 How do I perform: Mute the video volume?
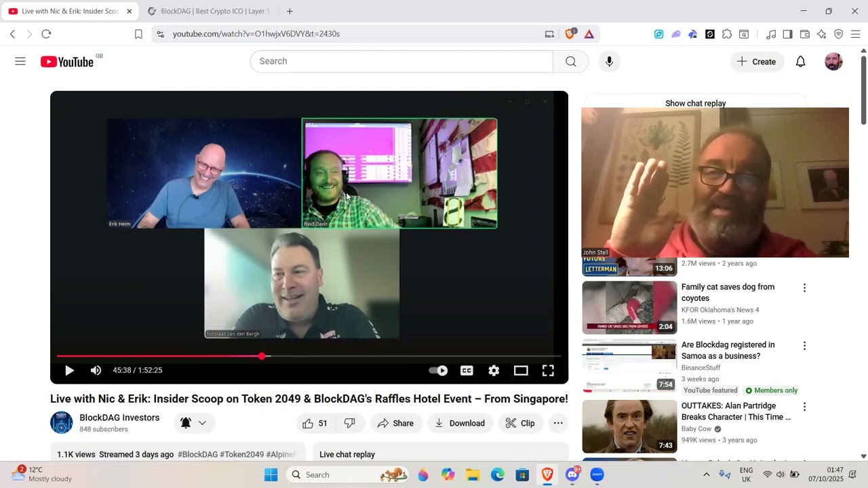(96, 370)
